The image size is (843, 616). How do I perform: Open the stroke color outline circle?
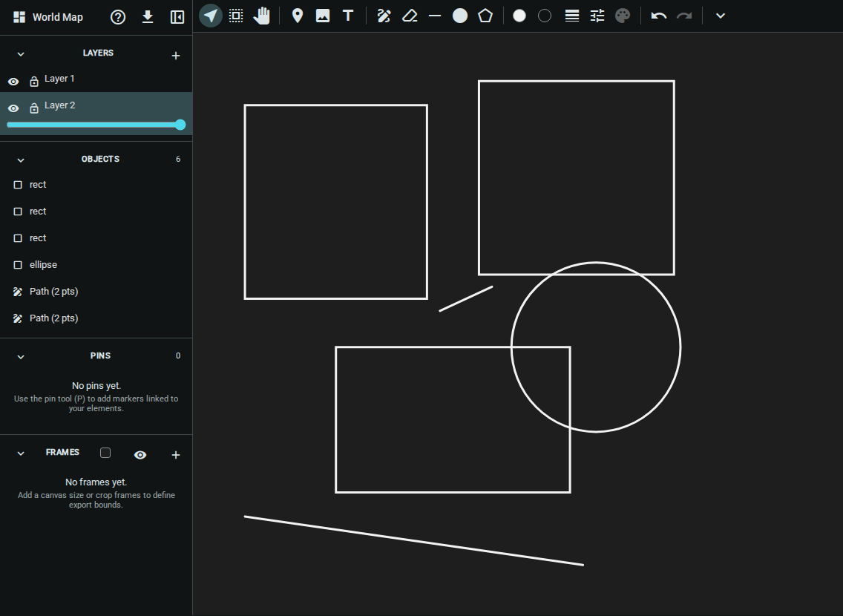545,16
